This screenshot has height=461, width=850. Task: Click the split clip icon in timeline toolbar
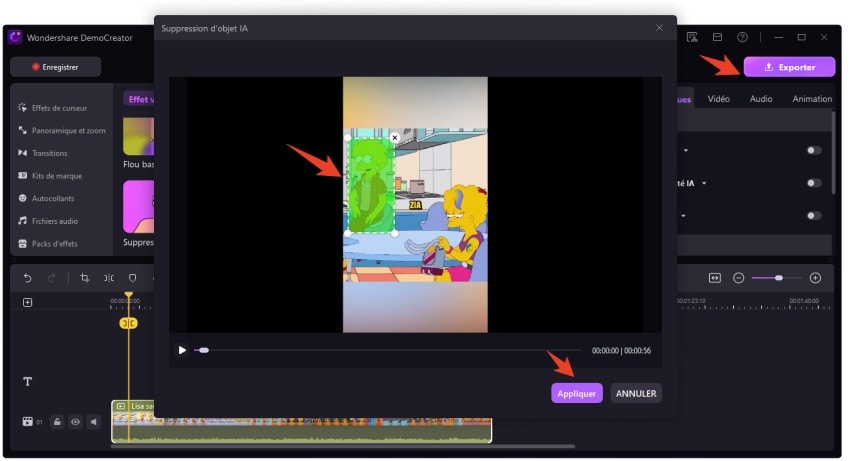[109, 278]
